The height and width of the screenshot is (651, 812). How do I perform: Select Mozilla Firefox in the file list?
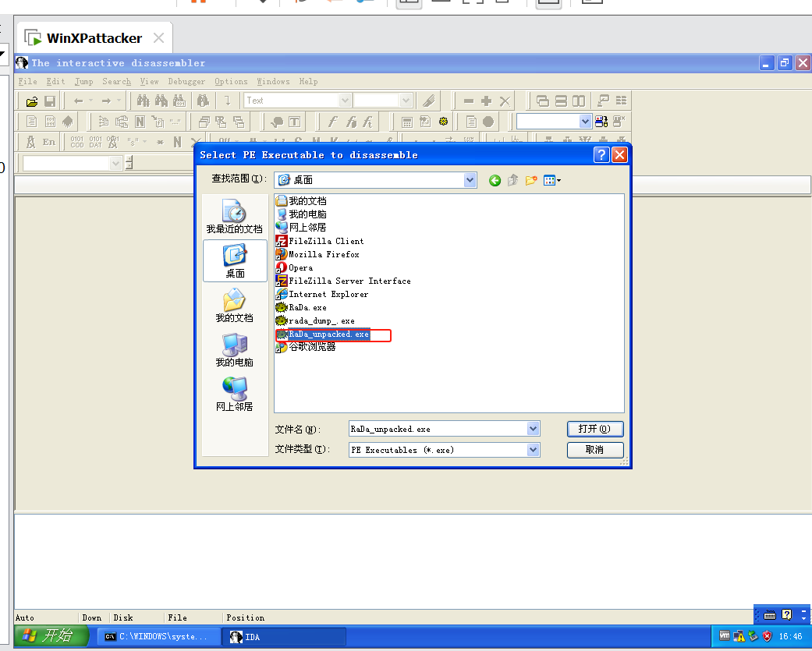tap(318, 255)
